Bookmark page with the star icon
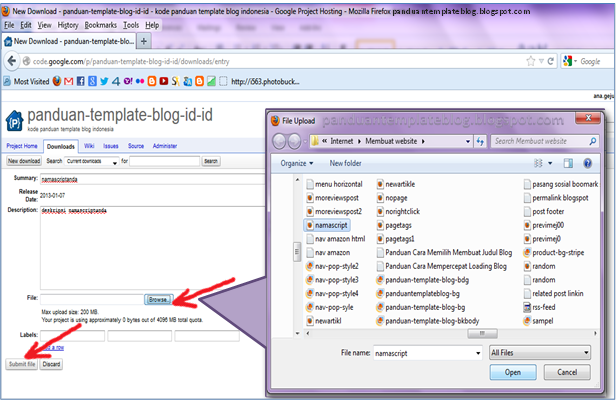This screenshot has height=401, width=616. coord(530,61)
